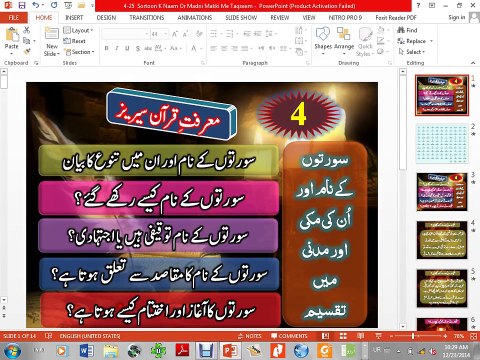Toggle text Shadow formatting
Screen dimensions: 480x360
pyautogui.click(x=138, y=48)
